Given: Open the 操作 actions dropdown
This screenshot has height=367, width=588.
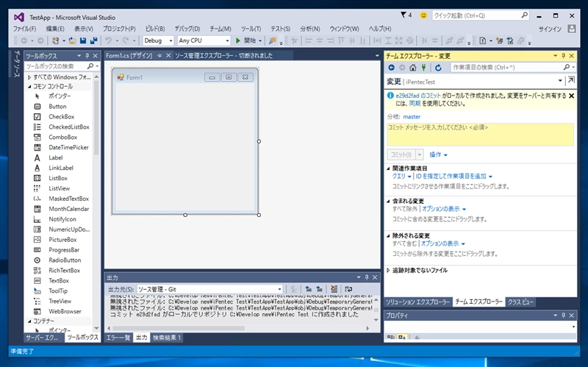Looking at the screenshot, I should [438, 154].
